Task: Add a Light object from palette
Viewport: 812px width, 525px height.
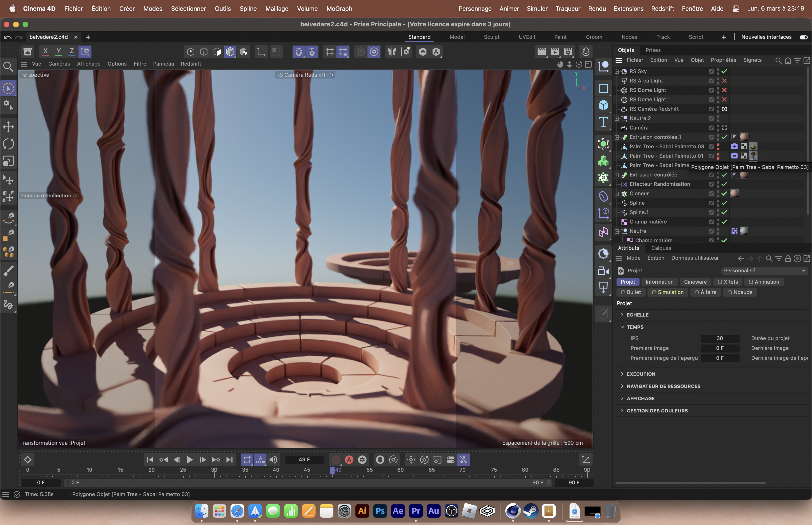Action: click(x=603, y=288)
